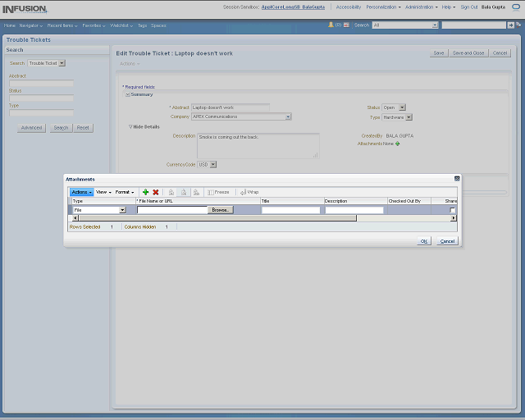The image size is (525, 420).
Task: Click the Oracle logo icon at top right
Action: click(516, 7)
